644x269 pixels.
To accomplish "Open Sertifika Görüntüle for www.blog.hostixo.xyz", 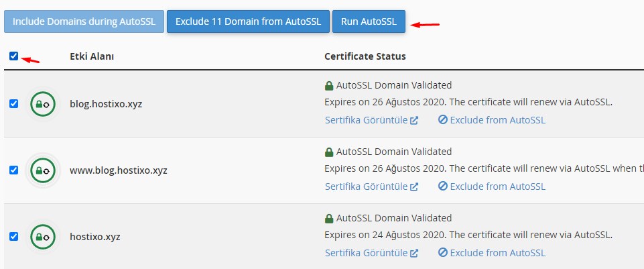I will coord(371,186).
